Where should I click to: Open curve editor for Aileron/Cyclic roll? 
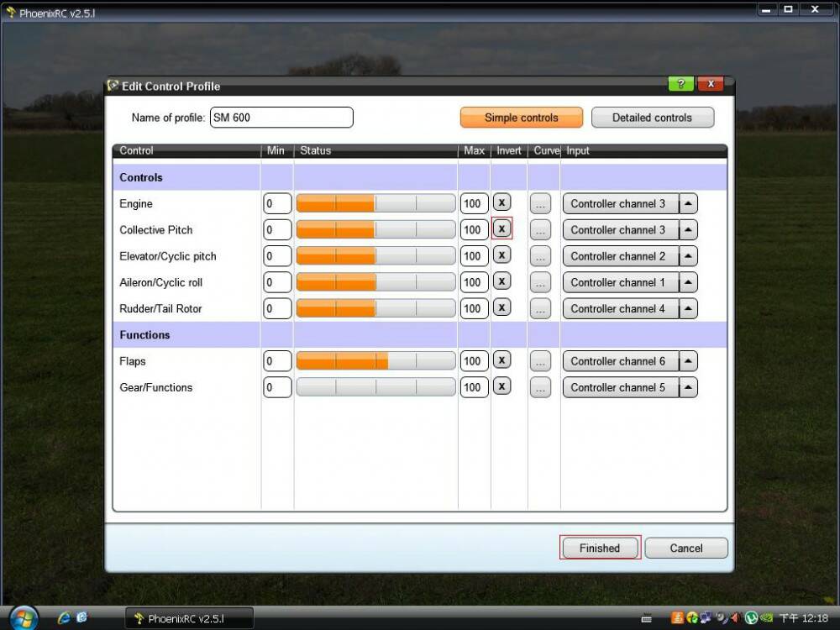click(540, 282)
